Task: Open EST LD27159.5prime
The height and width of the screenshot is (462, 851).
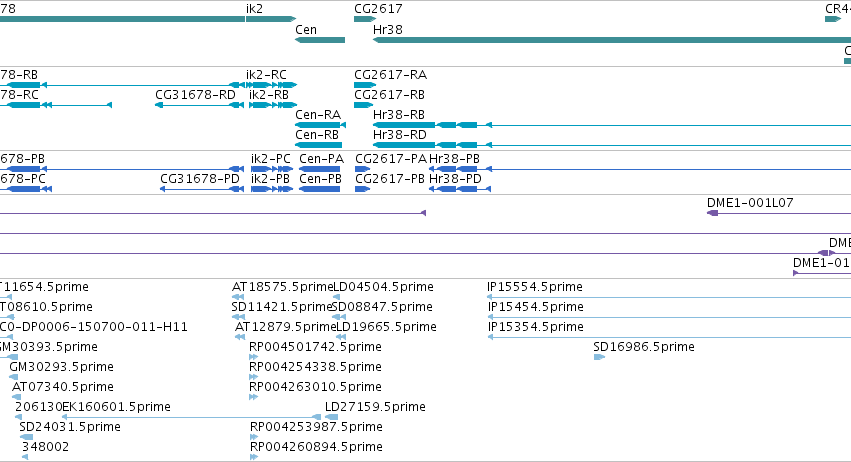Action: tap(375, 407)
